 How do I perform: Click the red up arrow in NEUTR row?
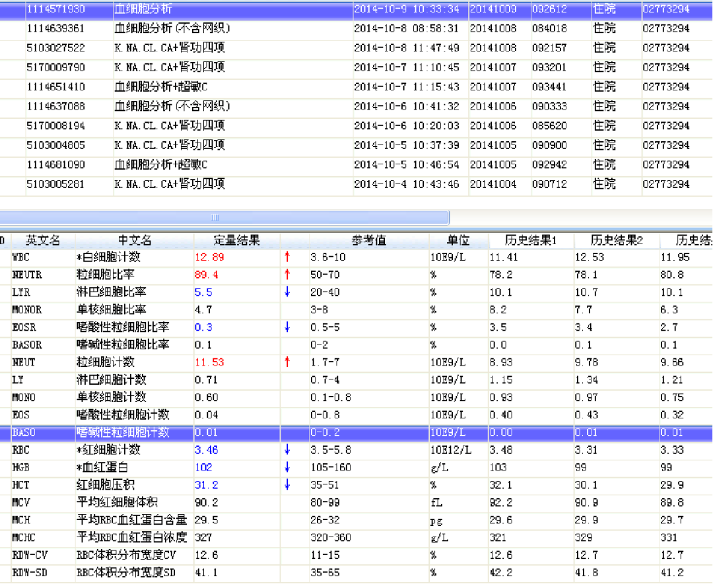[287, 275]
